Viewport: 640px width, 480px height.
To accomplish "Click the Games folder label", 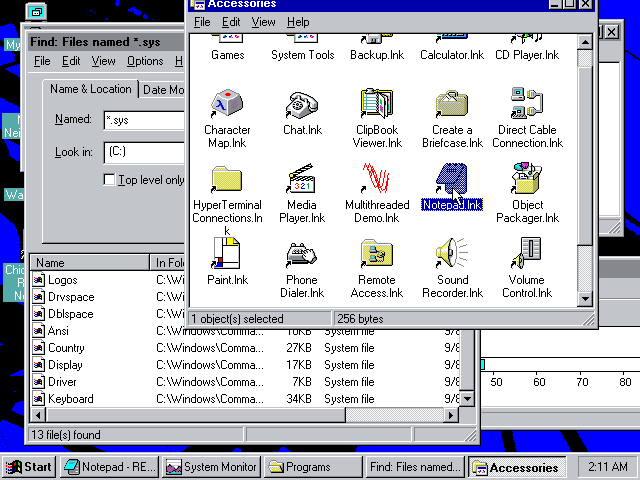I will (227, 55).
